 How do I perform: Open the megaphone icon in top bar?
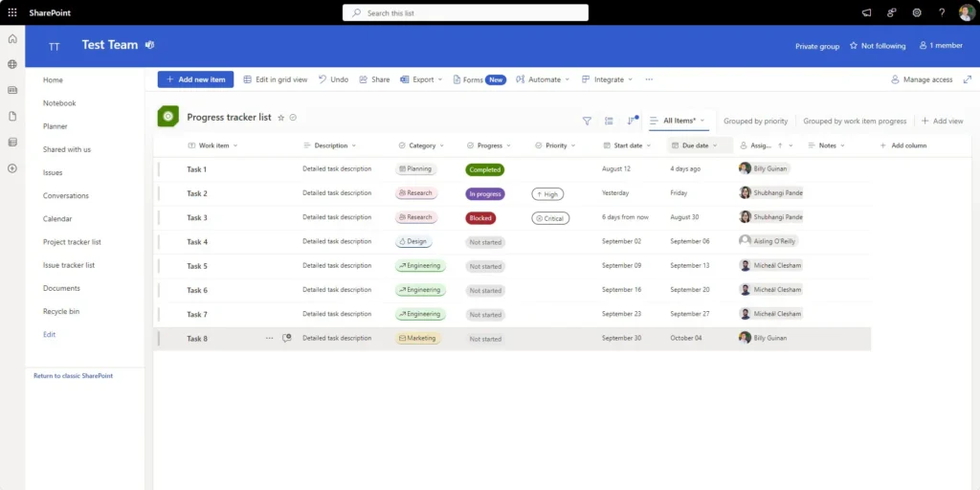867,12
